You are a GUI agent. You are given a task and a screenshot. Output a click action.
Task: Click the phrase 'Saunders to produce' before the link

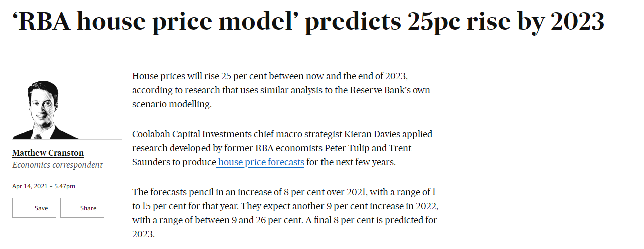174,162
